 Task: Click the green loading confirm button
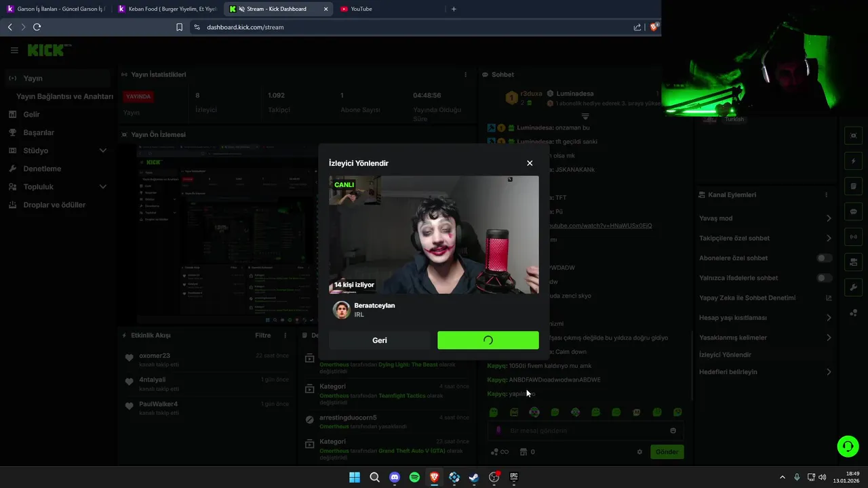488,340
